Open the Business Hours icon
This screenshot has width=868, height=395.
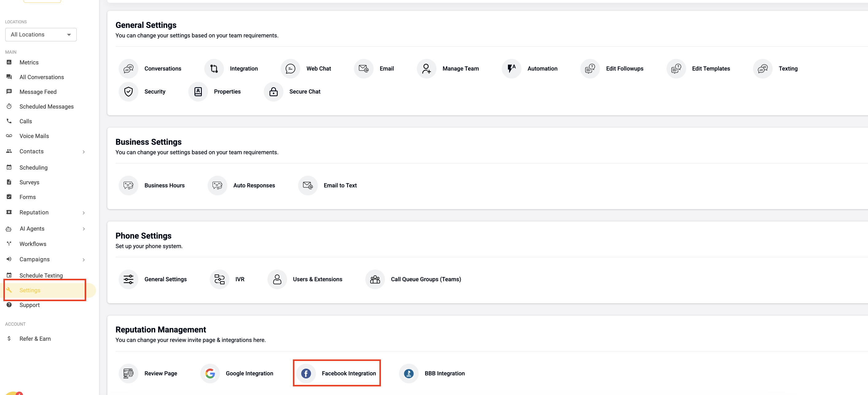129,185
